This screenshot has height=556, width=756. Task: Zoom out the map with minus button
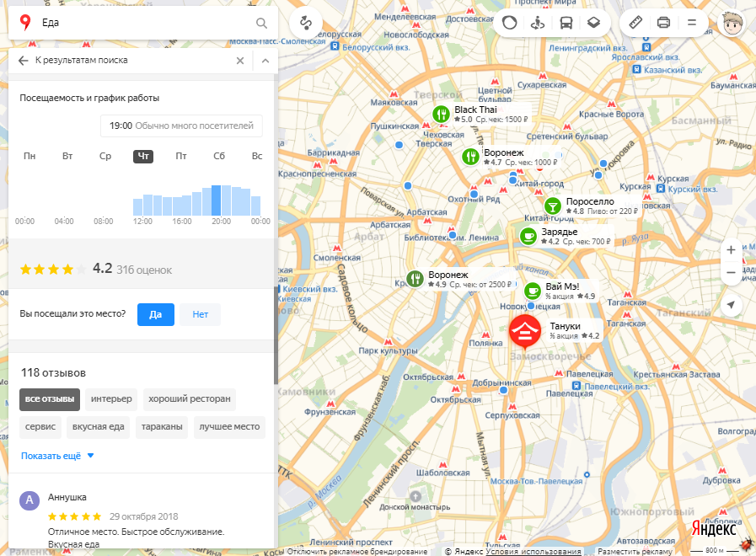(731, 272)
